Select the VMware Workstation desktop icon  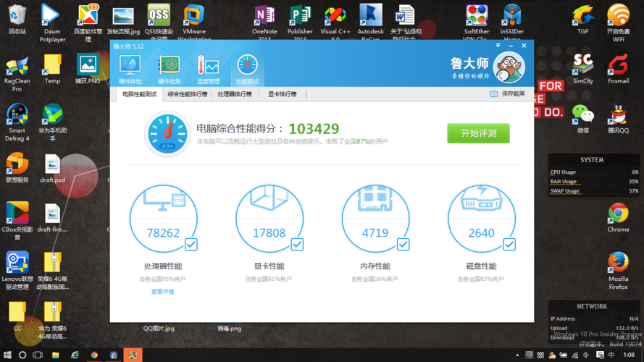(x=194, y=22)
